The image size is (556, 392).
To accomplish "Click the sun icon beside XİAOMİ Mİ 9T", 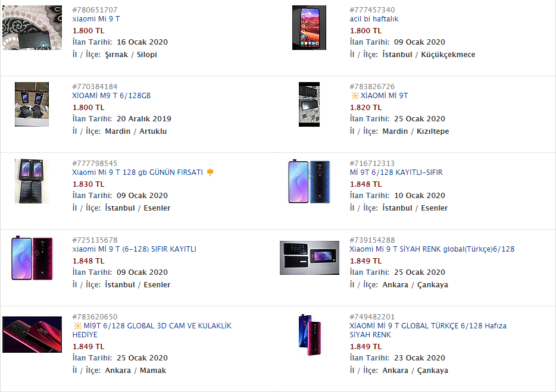I will click(355, 96).
